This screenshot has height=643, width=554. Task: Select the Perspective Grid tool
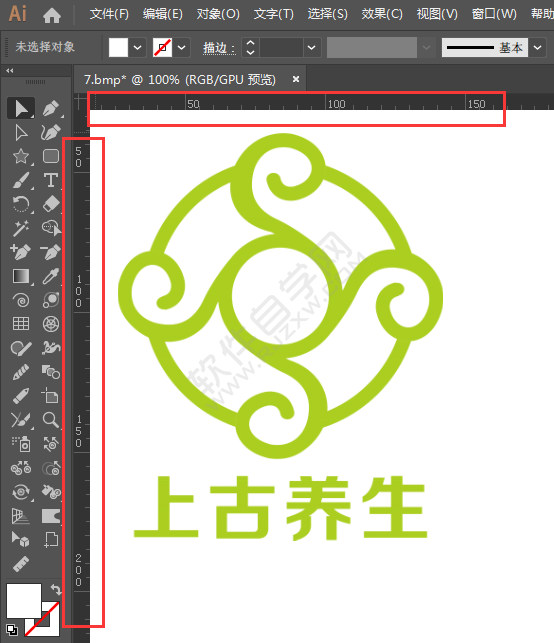point(21,516)
